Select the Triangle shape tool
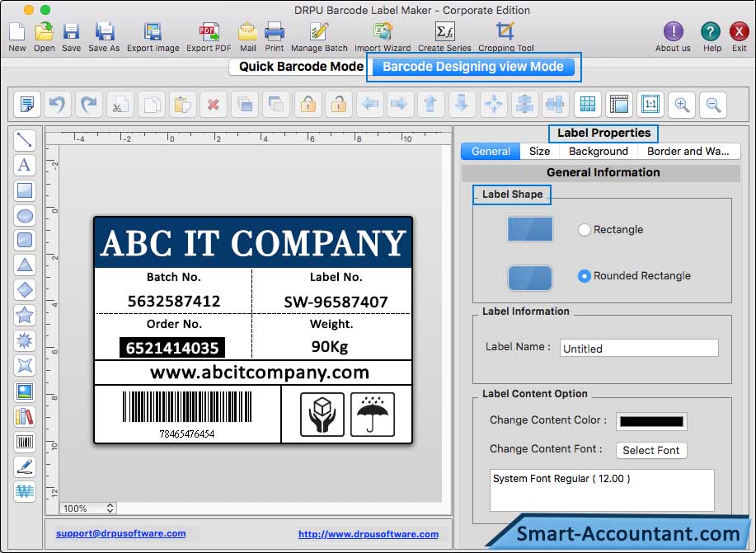Viewport: 756px width, 553px height. [25, 265]
